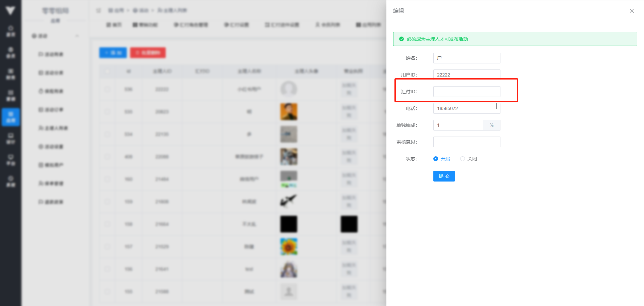Click the green check icon in the alert
The width and height of the screenshot is (644, 306).
pos(401,39)
